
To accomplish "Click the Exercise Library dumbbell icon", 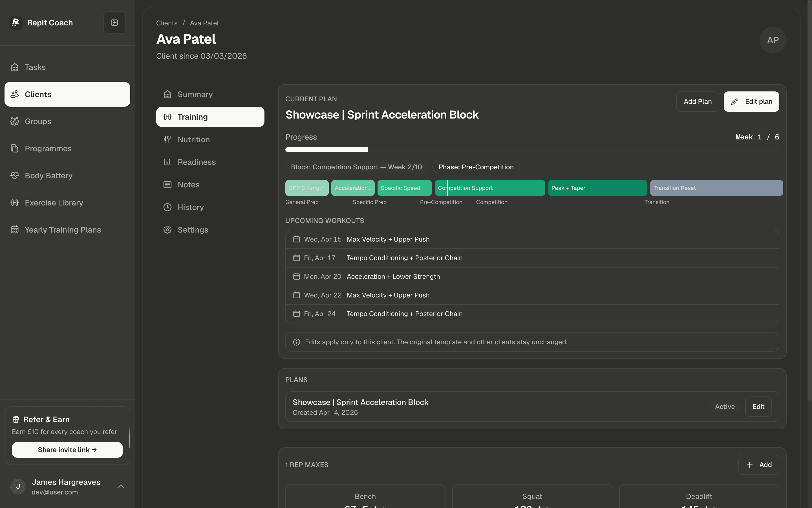I will pos(14,203).
